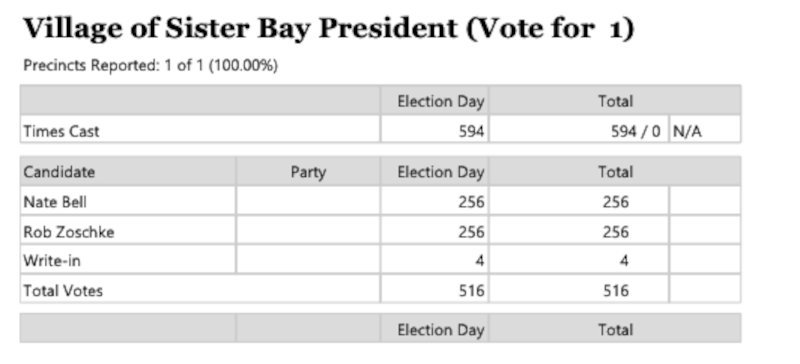
Task: Select the Rob Zoschke candidate name
Action: [x=68, y=232]
